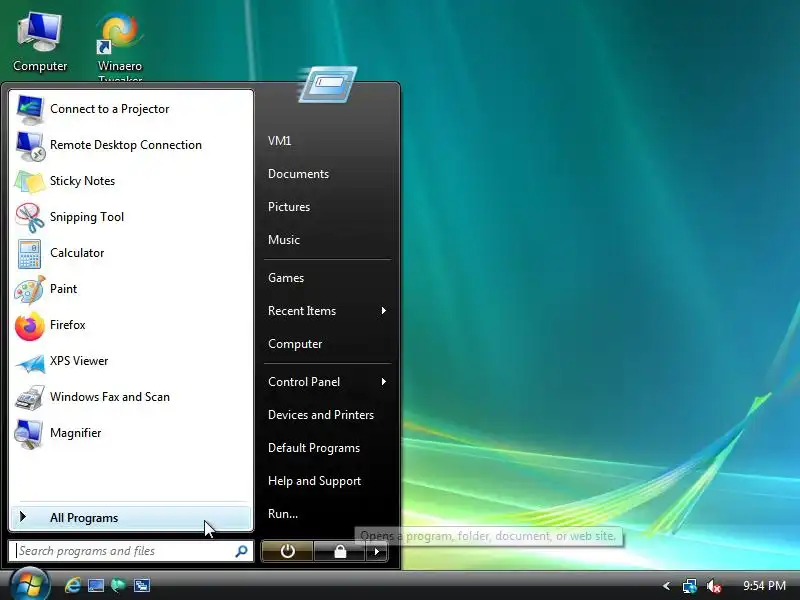
Task: Click Remote Desktop Connection label
Action: (x=126, y=145)
